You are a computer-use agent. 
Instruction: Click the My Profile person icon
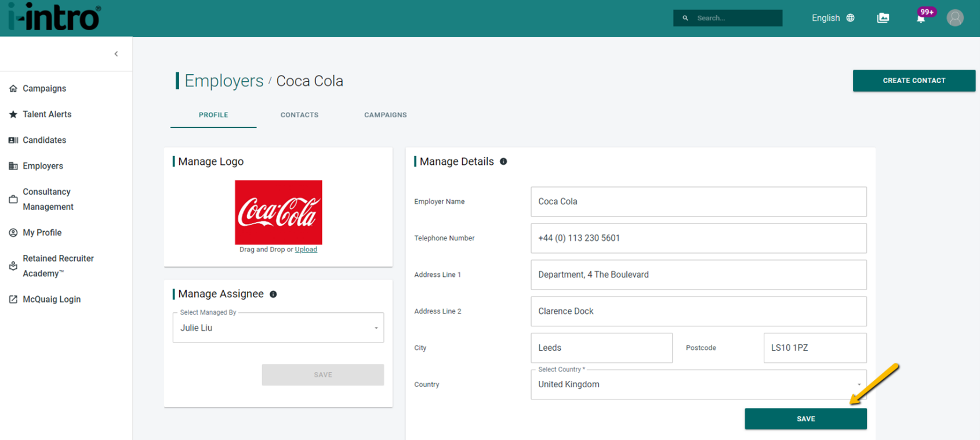pos(13,233)
